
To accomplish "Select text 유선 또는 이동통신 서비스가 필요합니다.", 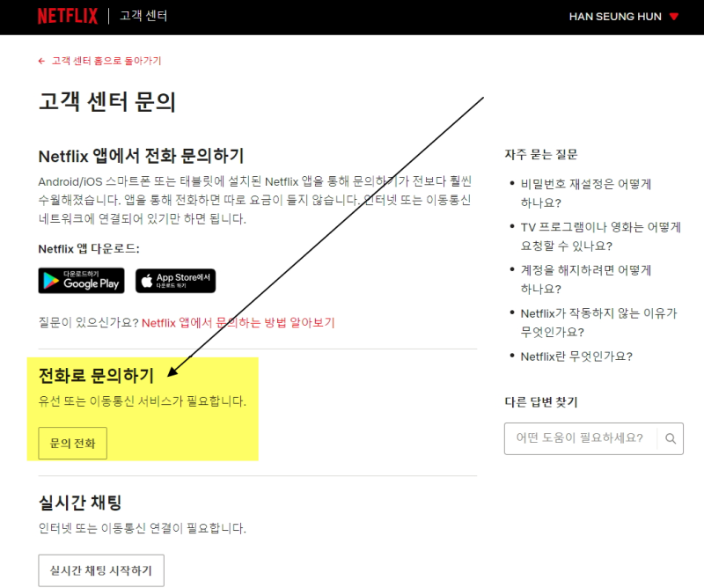I will (143, 401).
